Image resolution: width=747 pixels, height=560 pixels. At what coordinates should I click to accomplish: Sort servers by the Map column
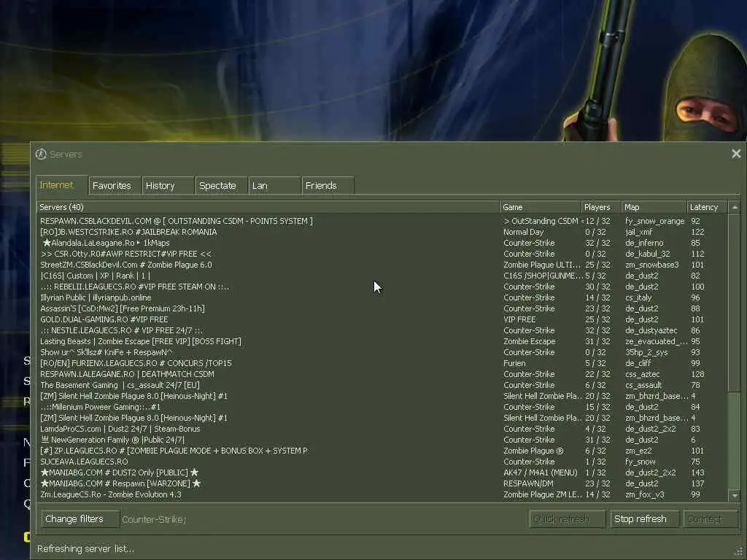coord(654,207)
